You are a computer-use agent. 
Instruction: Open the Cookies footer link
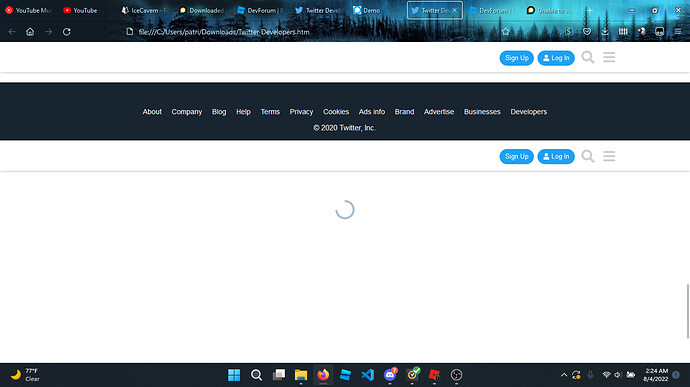[336, 112]
